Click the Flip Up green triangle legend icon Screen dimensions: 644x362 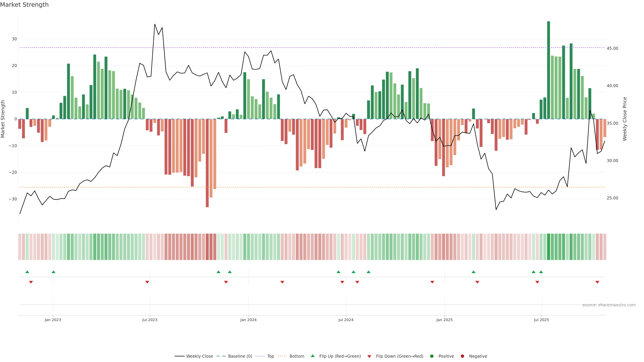(x=312, y=356)
